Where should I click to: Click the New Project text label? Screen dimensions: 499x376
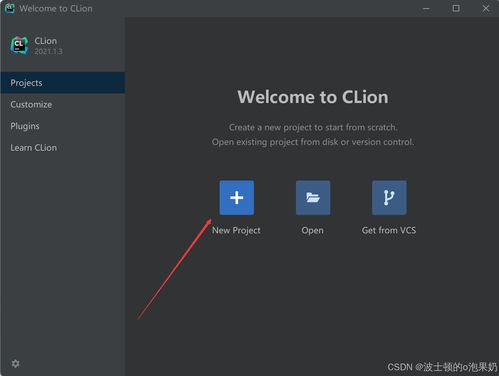[236, 230]
